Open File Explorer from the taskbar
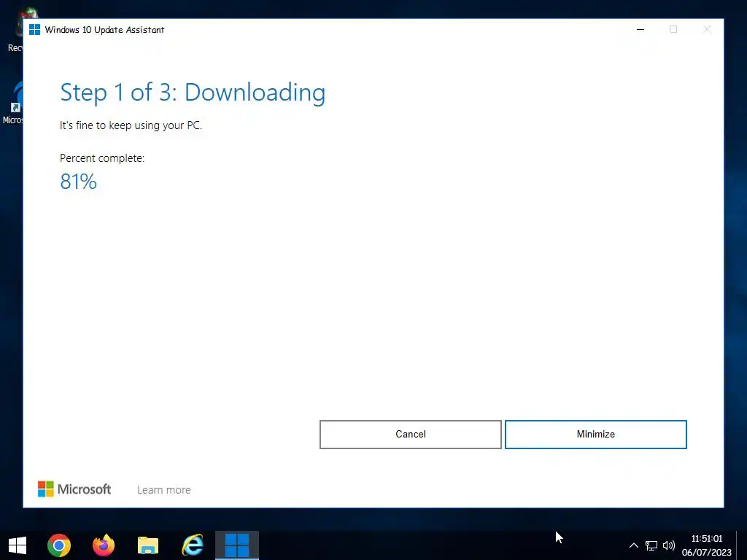The image size is (747, 560). [147, 545]
